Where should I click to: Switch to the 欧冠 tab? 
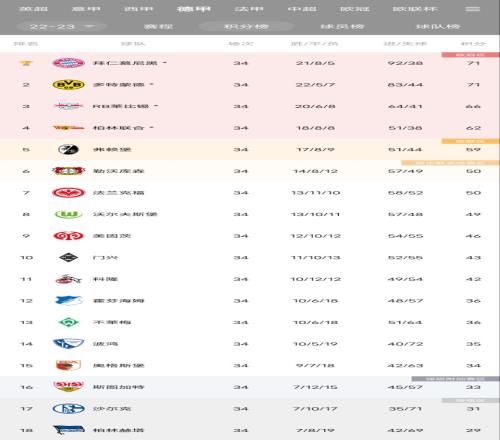pos(355,9)
